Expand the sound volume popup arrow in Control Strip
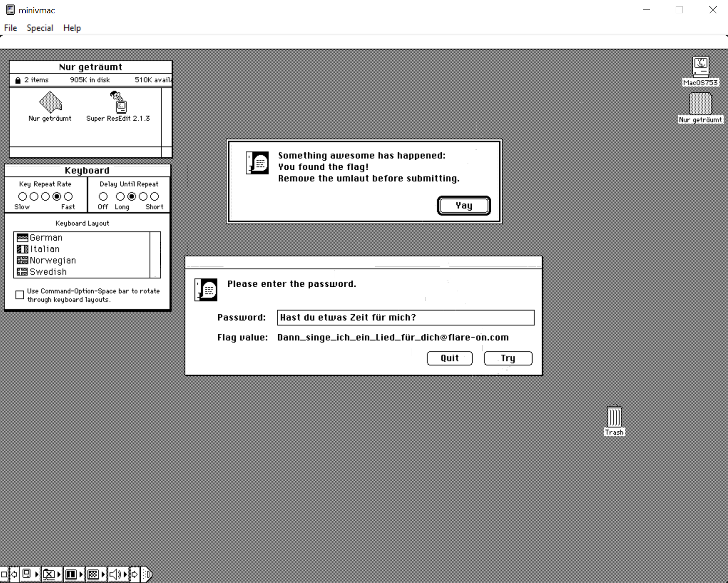 coord(126,574)
